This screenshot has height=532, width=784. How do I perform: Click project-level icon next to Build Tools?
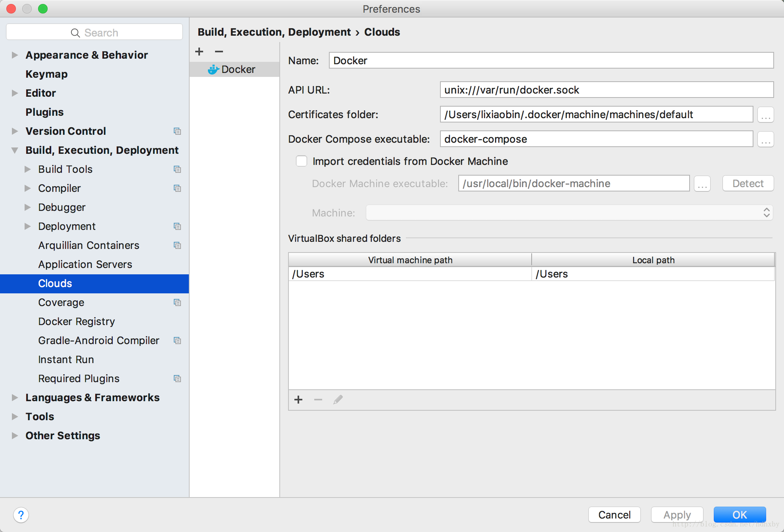pos(177,169)
